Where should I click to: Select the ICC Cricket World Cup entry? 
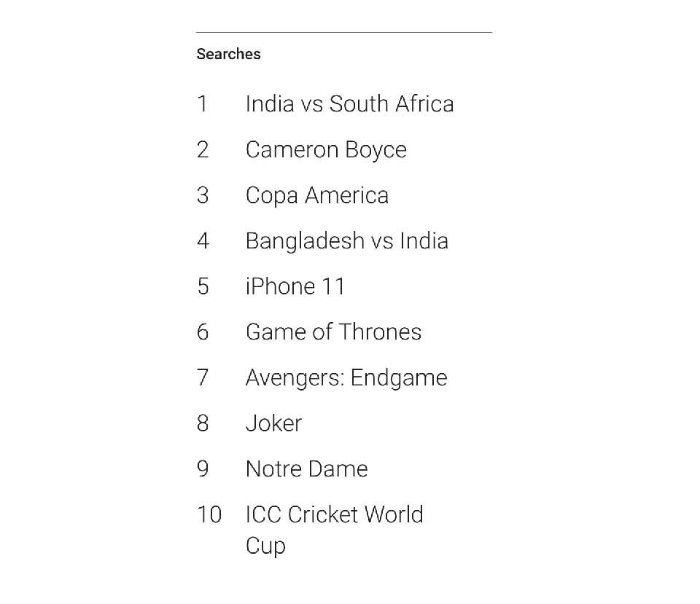334,514
